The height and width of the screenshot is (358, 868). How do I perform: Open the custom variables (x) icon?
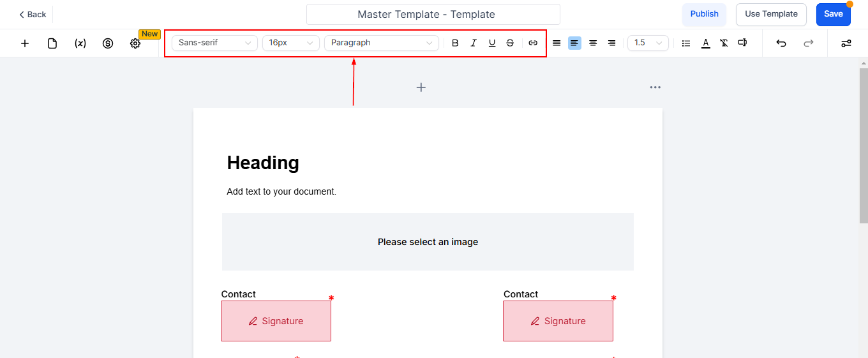point(80,43)
